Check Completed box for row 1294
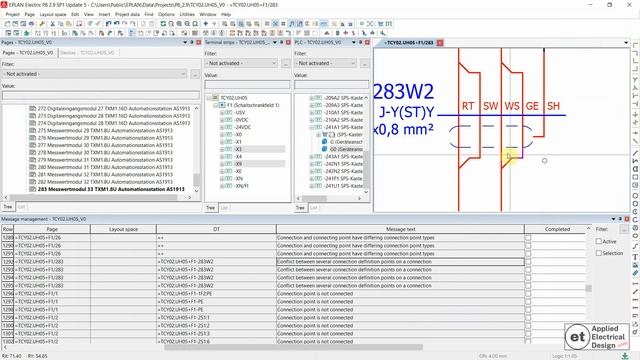The width and height of the screenshot is (640, 360). point(528,278)
